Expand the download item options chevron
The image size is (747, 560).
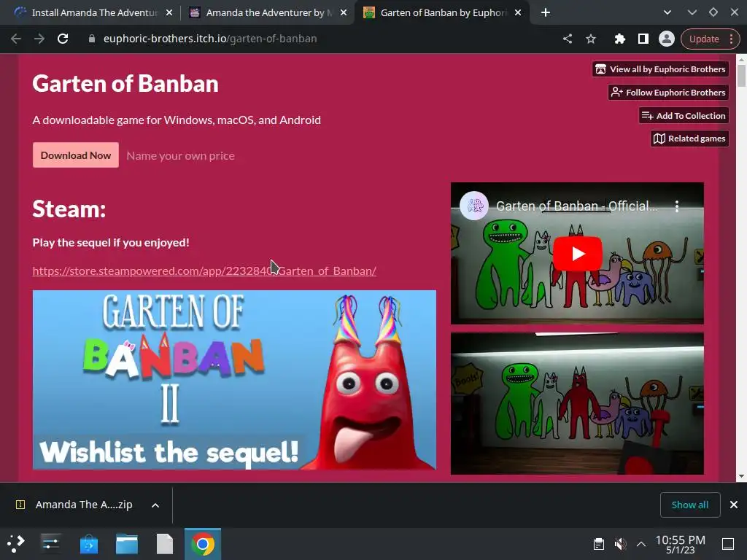[x=155, y=505]
